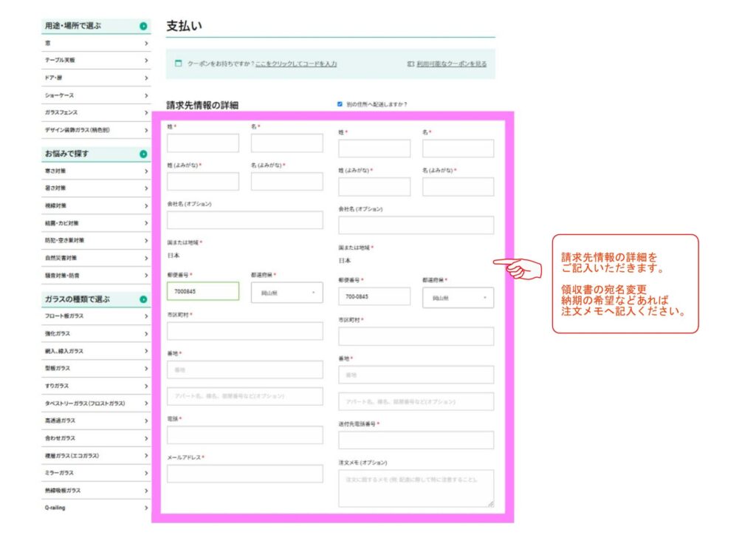Open the shipping 都道府県 dropdown showing 岡山県

(x=458, y=298)
